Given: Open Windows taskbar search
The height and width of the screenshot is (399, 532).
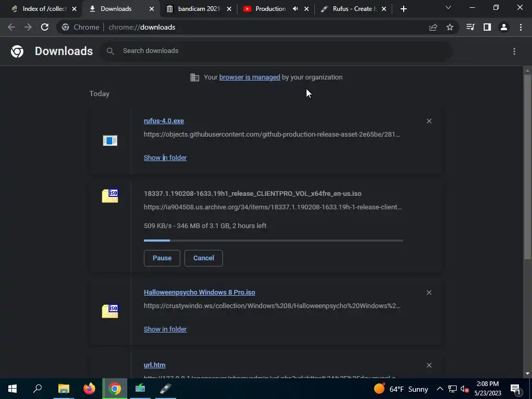Looking at the screenshot, I should 37,389.
